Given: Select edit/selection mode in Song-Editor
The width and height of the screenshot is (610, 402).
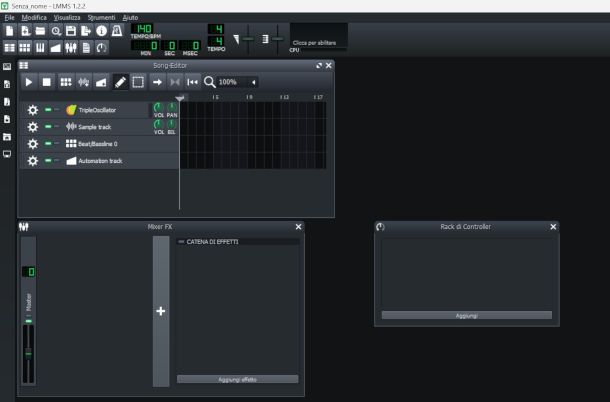Looking at the screenshot, I should tap(138, 82).
